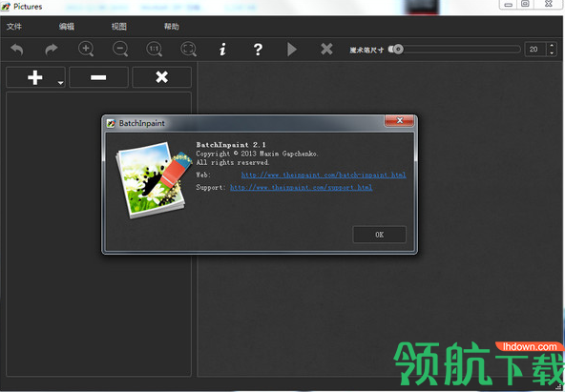This screenshot has width=565, height=392.
Task: Click the BatchInpaint dialog title icon
Action: [x=111, y=123]
